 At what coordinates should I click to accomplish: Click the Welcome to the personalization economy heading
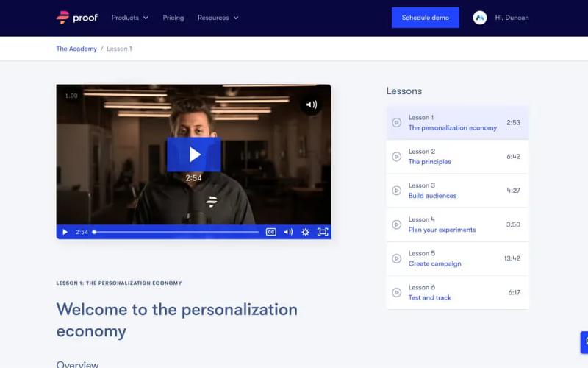coord(176,320)
